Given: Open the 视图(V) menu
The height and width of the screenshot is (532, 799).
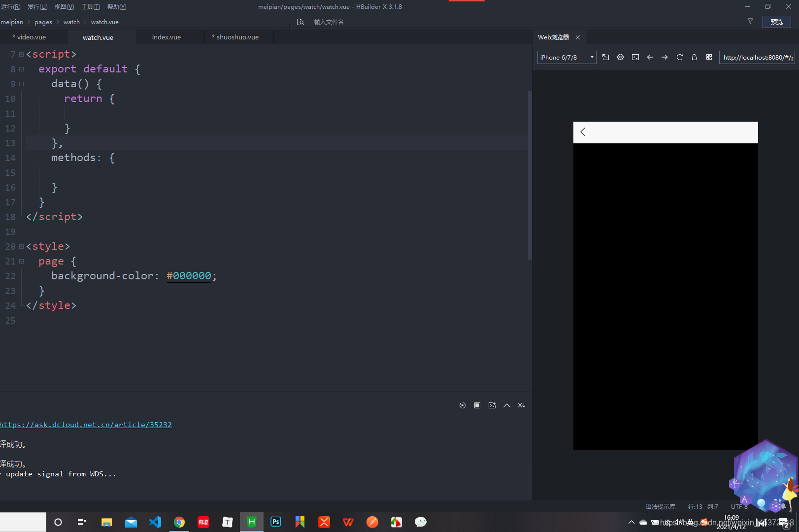Looking at the screenshot, I should pyautogui.click(x=64, y=6).
